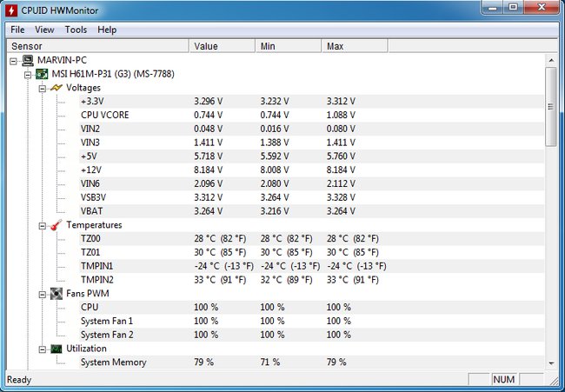
Task: Select the TMPIN2 temperature row
Action: click(x=311, y=280)
